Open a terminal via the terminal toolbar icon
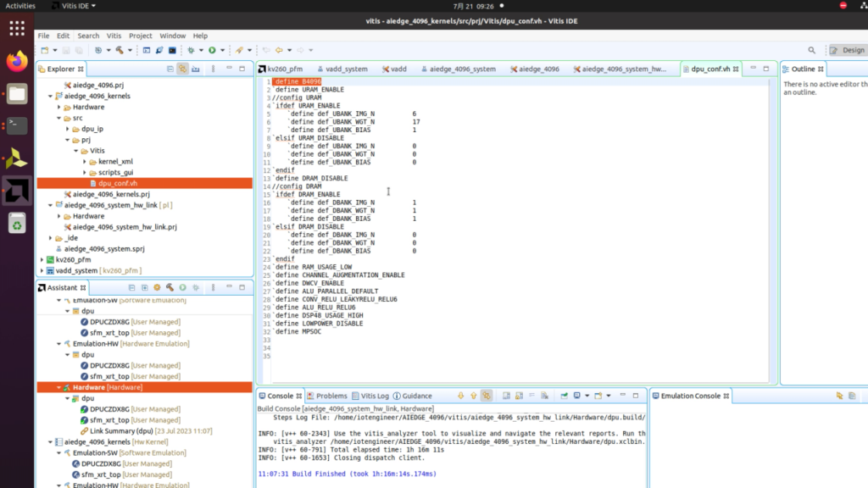 tap(172, 51)
